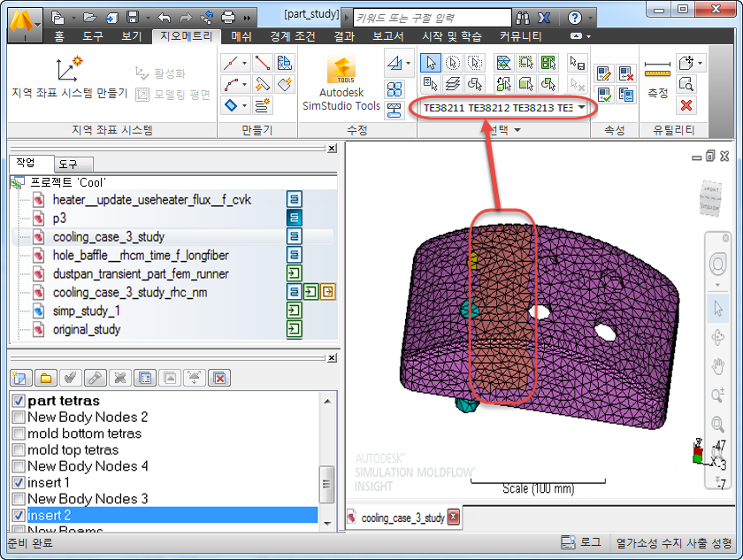Select original_study in project tree
Viewport: 743px width, 560px height.
tap(87, 329)
